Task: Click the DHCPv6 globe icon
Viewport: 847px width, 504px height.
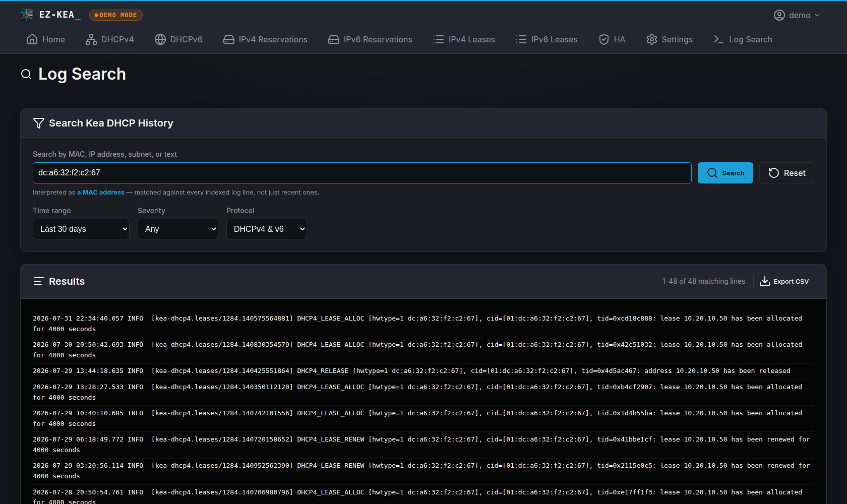Action: click(x=160, y=39)
